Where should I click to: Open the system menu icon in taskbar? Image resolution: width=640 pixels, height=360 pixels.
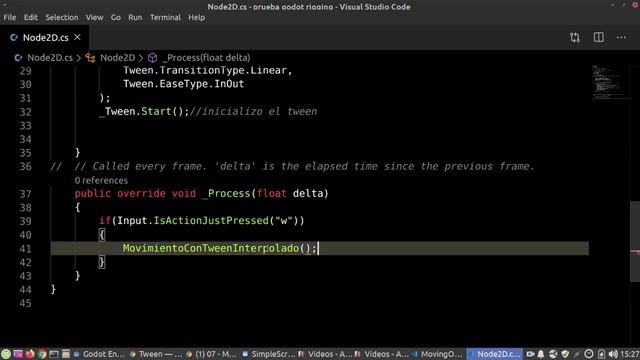[x=6, y=354]
